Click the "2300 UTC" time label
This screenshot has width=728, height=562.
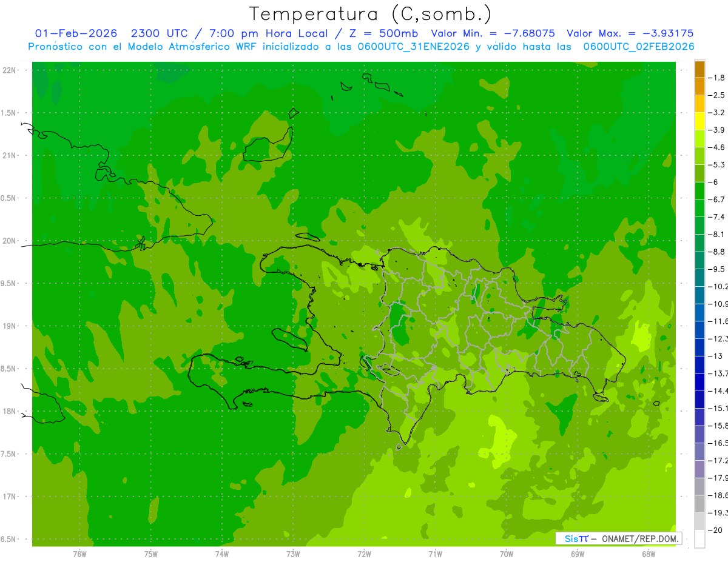click(x=160, y=33)
